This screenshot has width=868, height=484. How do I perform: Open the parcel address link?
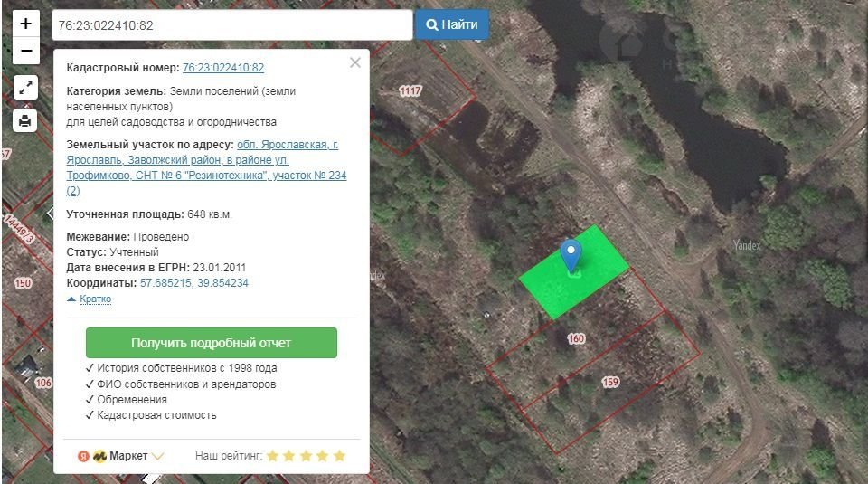[206, 167]
